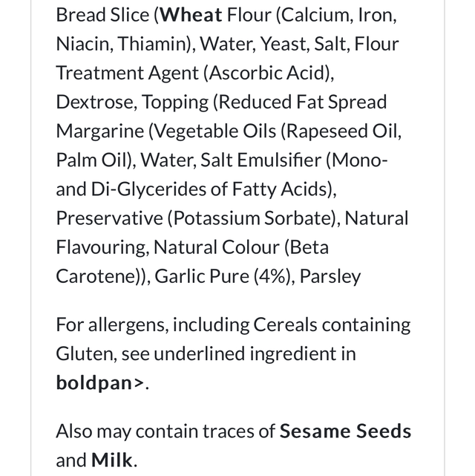The width and height of the screenshot is (475, 476).
Task: Click the word "Flavouring"
Action: [x=100, y=247]
